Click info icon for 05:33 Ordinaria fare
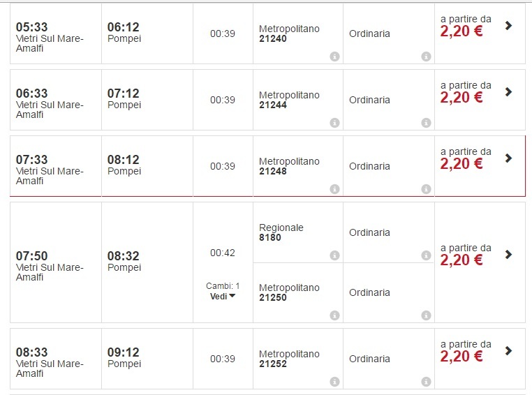The height and width of the screenshot is (395, 532). point(426,57)
